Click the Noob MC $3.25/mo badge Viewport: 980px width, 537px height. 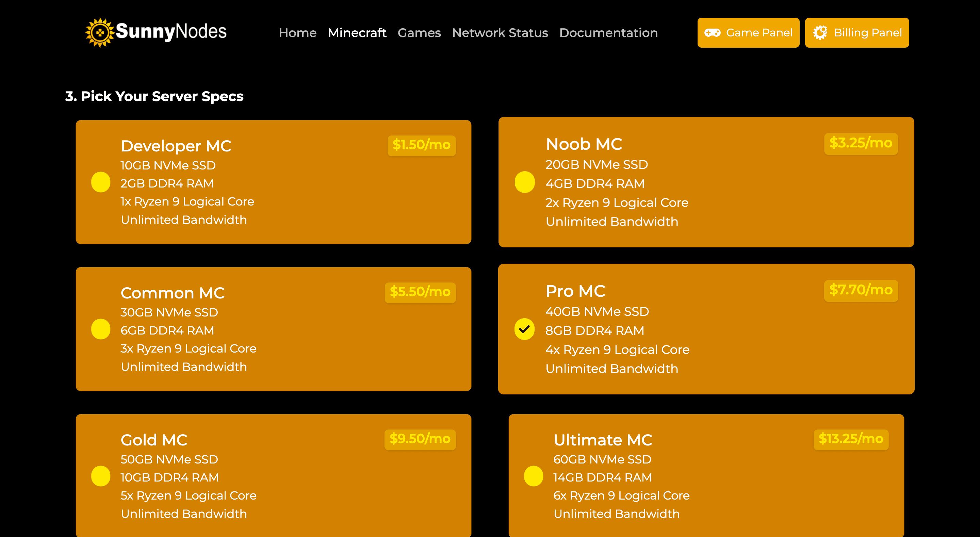[x=861, y=144]
